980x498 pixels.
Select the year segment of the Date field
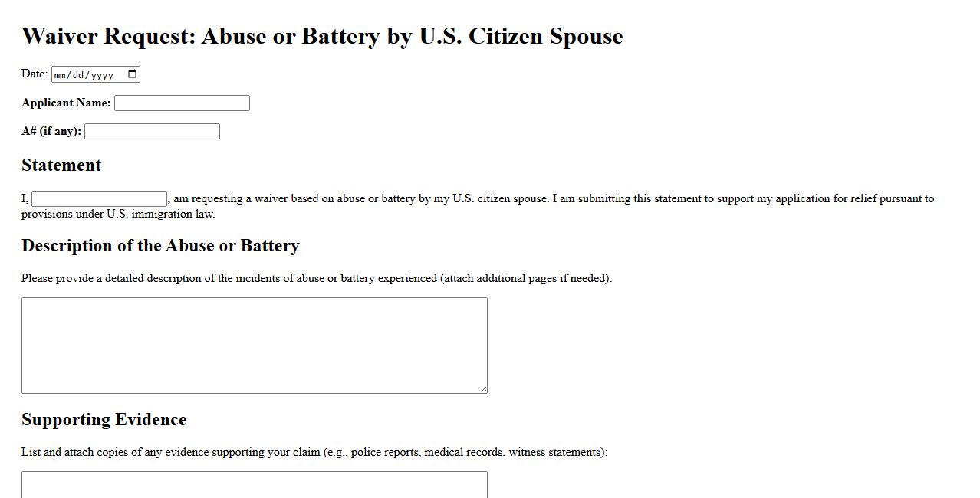[103, 75]
